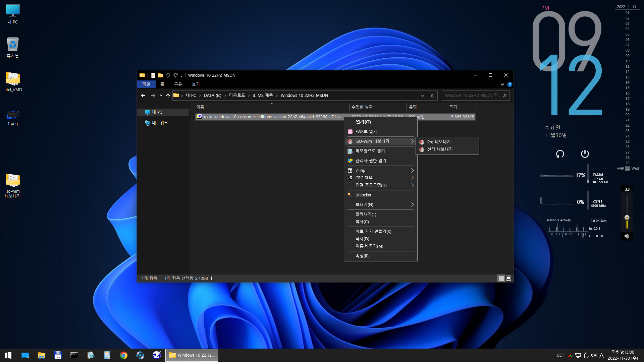Image resolution: width=644 pixels, height=362 pixels.
Task: Expand the ribbon with chevron
Action: pyautogui.click(x=502, y=84)
